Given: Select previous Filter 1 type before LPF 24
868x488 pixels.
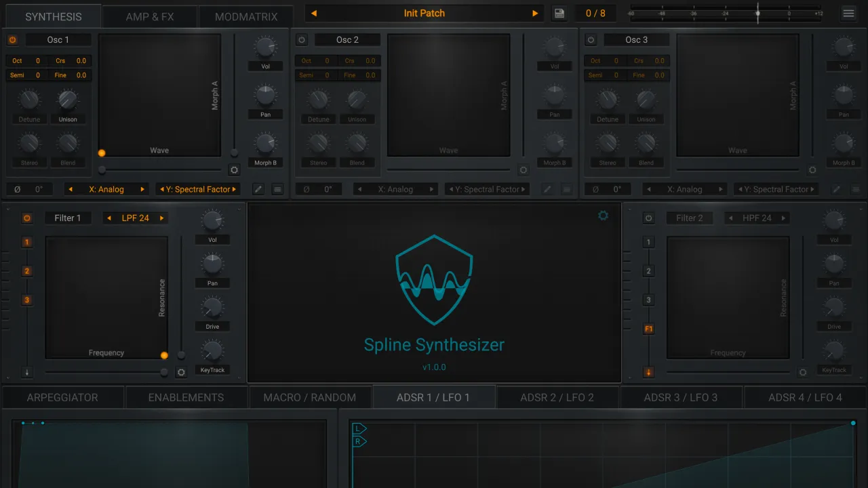Looking at the screenshot, I should click(x=109, y=218).
